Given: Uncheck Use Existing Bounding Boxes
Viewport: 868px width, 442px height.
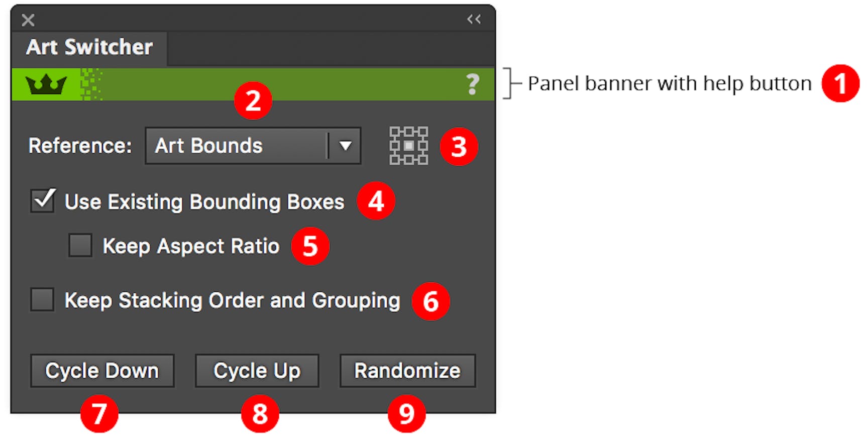Looking at the screenshot, I should click(42, 201).
